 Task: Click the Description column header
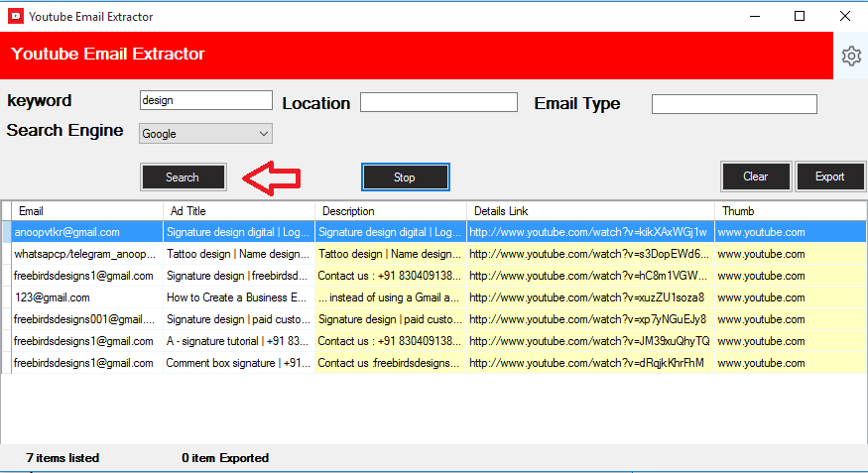pos(390,211)
